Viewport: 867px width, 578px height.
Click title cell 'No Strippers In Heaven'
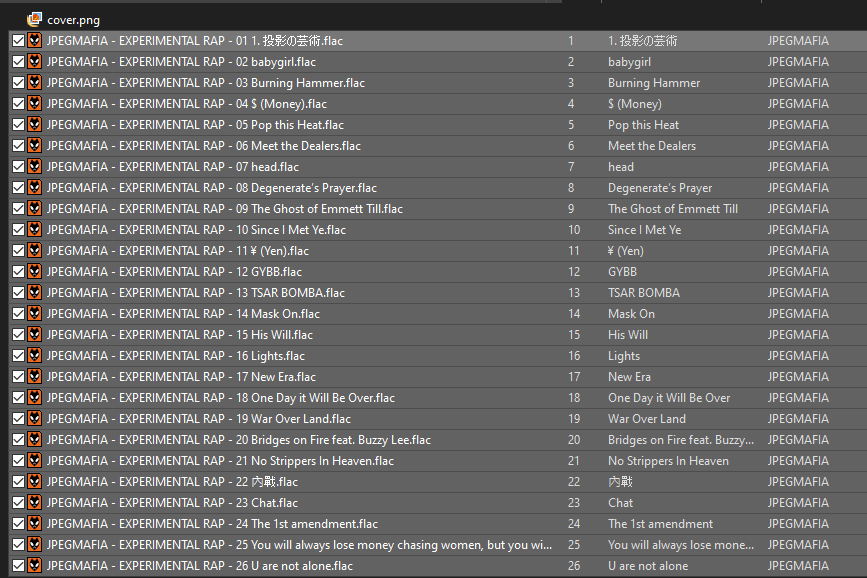click(x=668, y=461)
